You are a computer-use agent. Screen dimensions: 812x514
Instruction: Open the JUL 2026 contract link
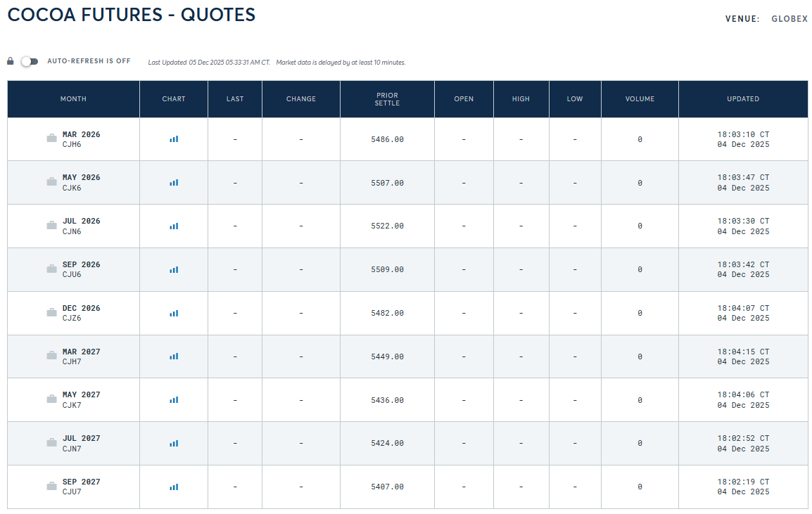[82, 221]
